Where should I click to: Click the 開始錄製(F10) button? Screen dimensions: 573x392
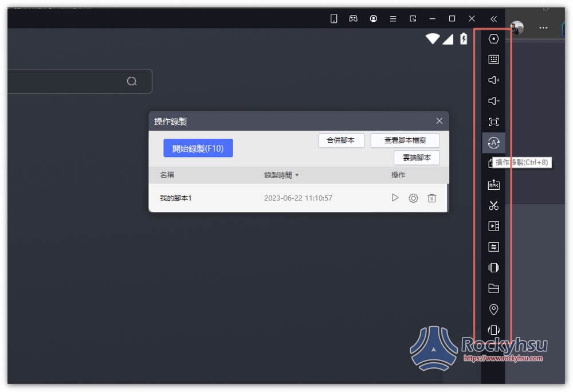[198, 148]
